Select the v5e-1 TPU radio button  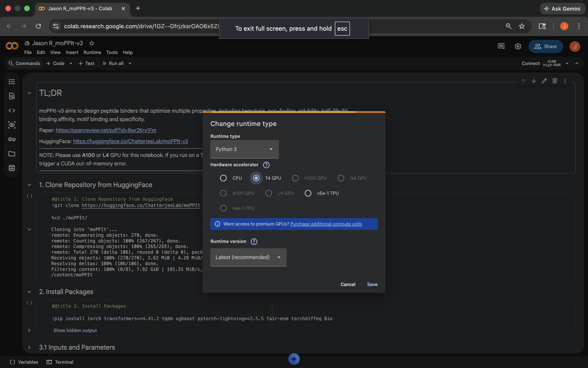(x=308, y=193)
